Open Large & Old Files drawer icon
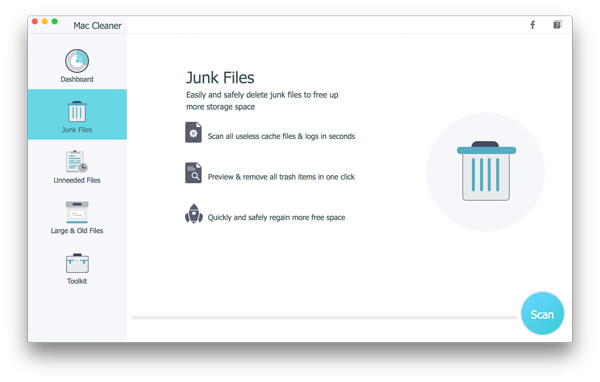600x382 pixels. point(77,212)
